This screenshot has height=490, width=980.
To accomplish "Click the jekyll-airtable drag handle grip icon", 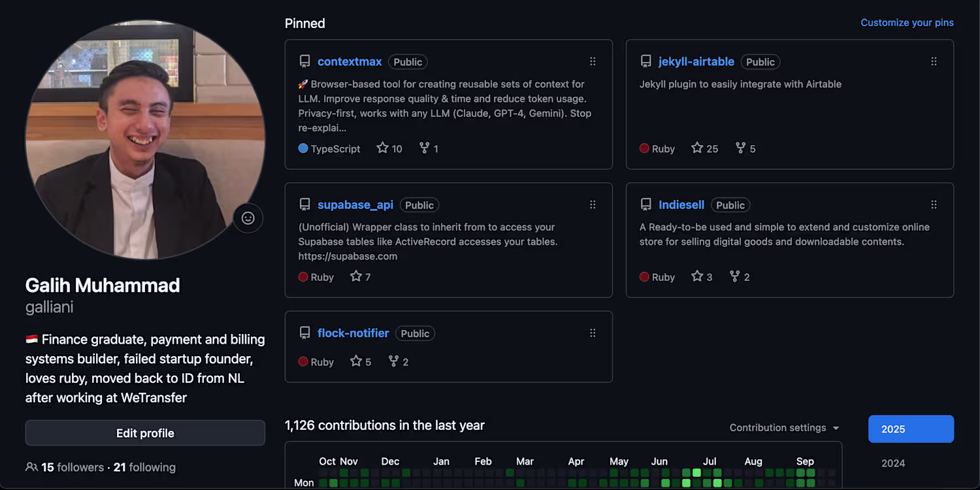I will [934, 61].
